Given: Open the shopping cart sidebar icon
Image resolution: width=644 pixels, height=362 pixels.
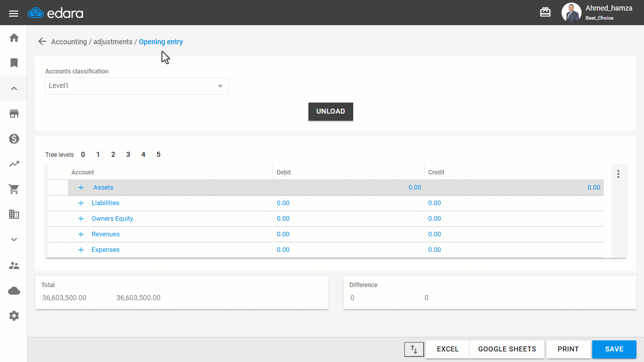Looking at the screenshot, I should (14, 189).
